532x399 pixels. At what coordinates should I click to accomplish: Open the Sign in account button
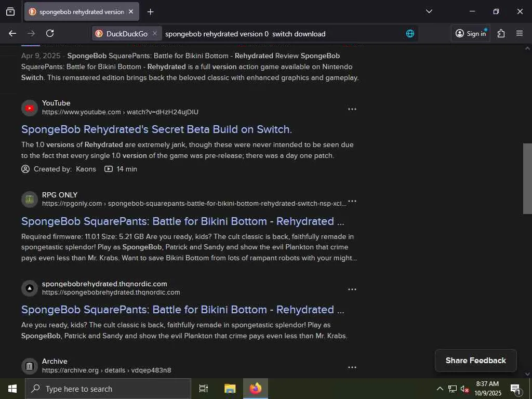(471, 33)
